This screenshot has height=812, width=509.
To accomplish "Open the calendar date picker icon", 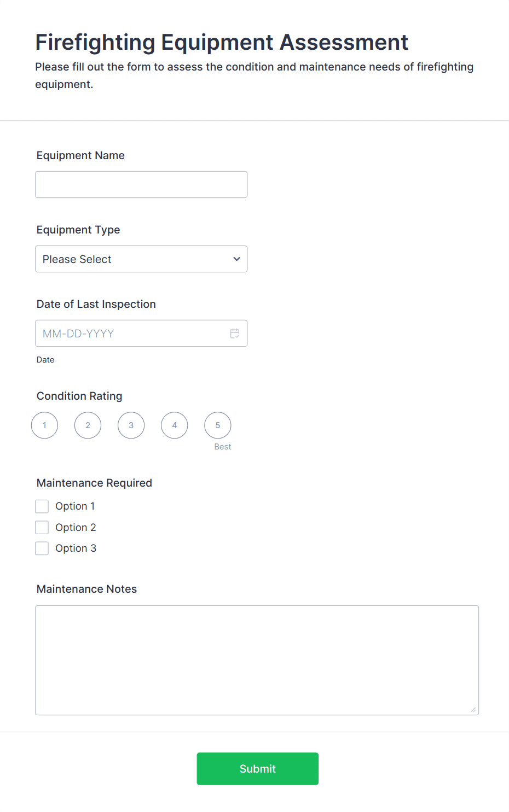I will point(235,334).
